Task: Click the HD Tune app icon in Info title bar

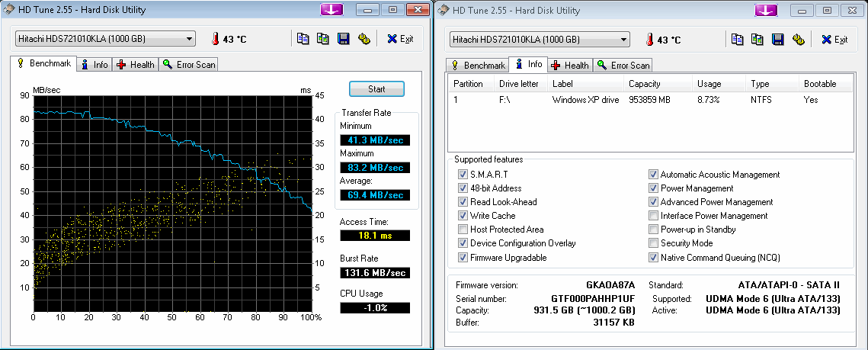Action: [x=443, y=10]
